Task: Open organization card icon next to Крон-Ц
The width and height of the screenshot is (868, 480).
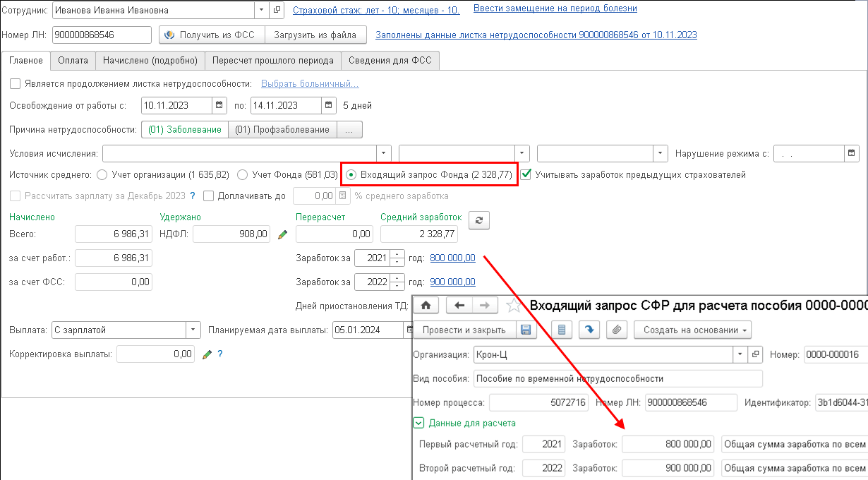Action: coord(755,354)
